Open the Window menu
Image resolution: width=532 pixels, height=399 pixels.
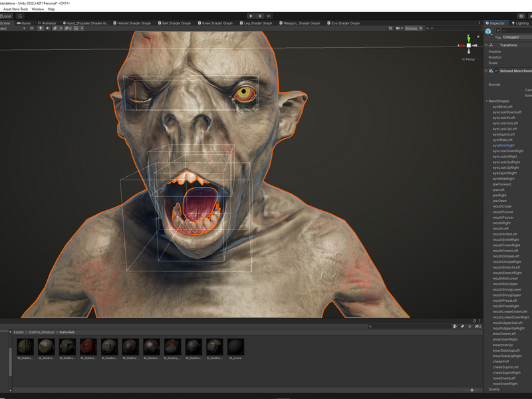click(x=38, y=9)
